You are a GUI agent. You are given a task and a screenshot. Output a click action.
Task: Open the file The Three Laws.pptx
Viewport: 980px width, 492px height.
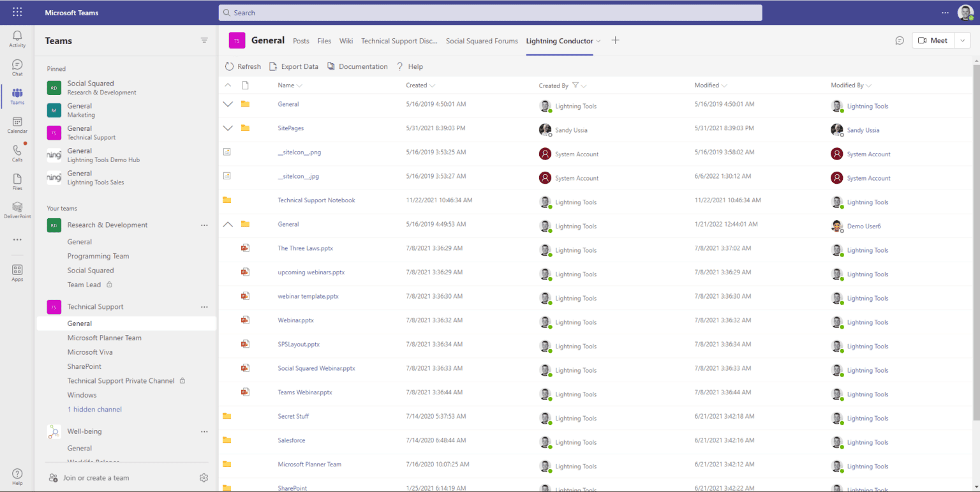coord(305,248)
